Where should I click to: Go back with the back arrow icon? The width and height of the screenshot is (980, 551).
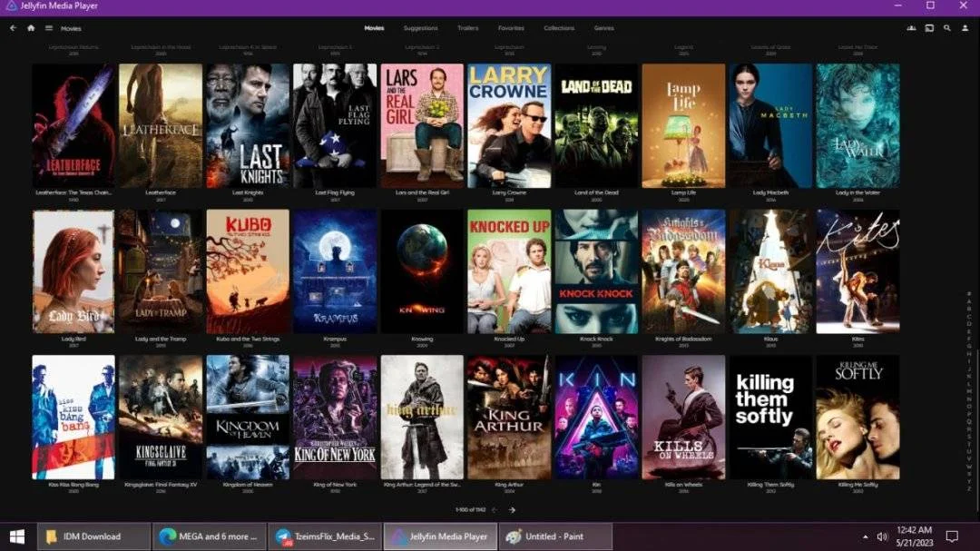coord(13,28)
